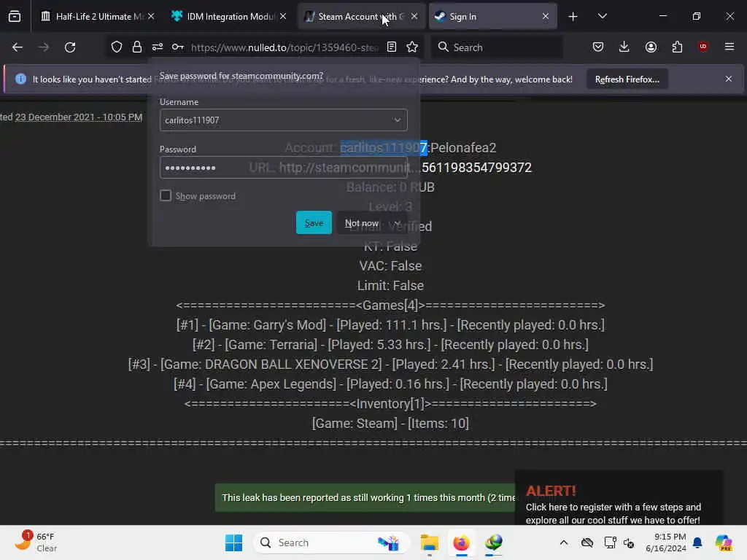747x560 pixels.
Task: Choose Not now in password prompt
Action: 362,223
